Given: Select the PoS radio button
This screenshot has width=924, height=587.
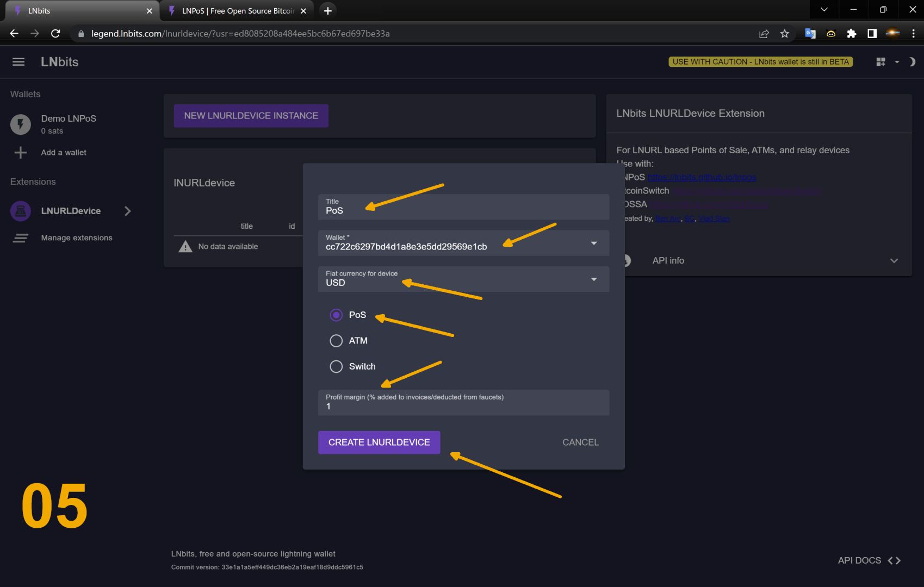Looking at the screenshot, I should [x=336, y=315].
